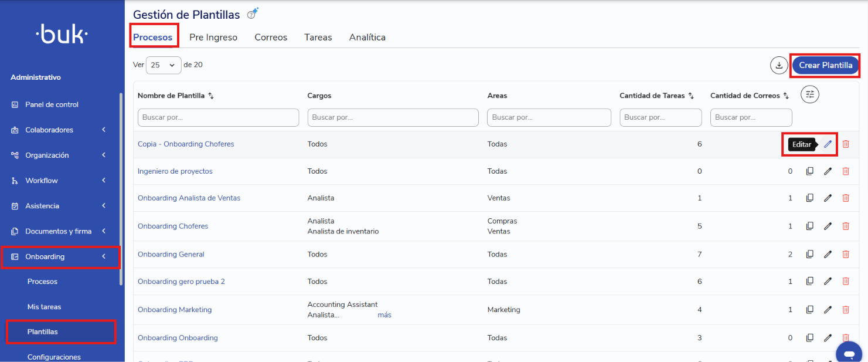Open Mis tareas in the sidebar
The image size is (868, 362).
[x=44, y=307]
